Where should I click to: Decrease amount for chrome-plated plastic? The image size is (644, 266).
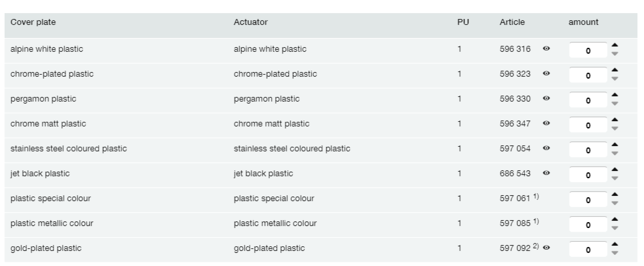pyautogui.click(x=615, y=79)
